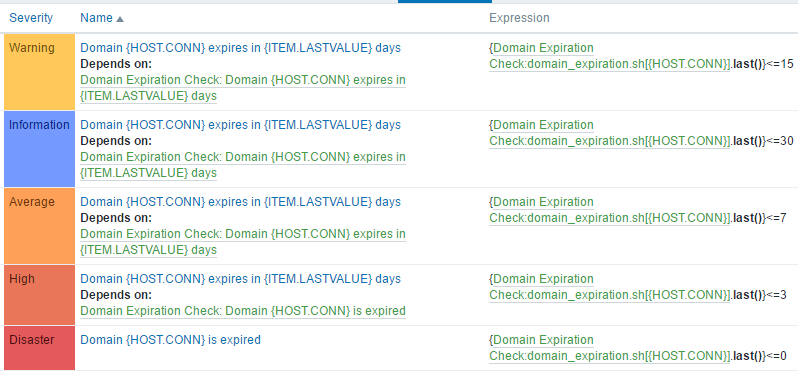Image resolution: width=798 pixels, height=375 pixels.
Task: Open dependency link under the Information trigger
Action: (x=243, y=165)
